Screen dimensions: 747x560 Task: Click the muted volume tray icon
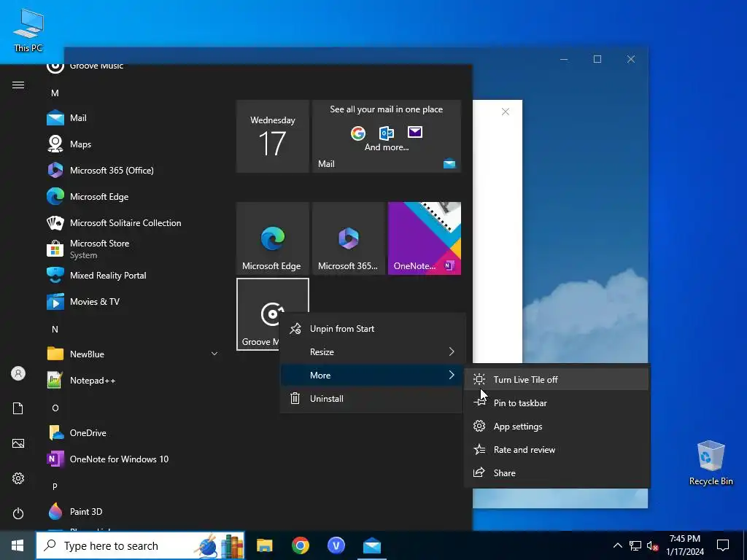[653, 545]
